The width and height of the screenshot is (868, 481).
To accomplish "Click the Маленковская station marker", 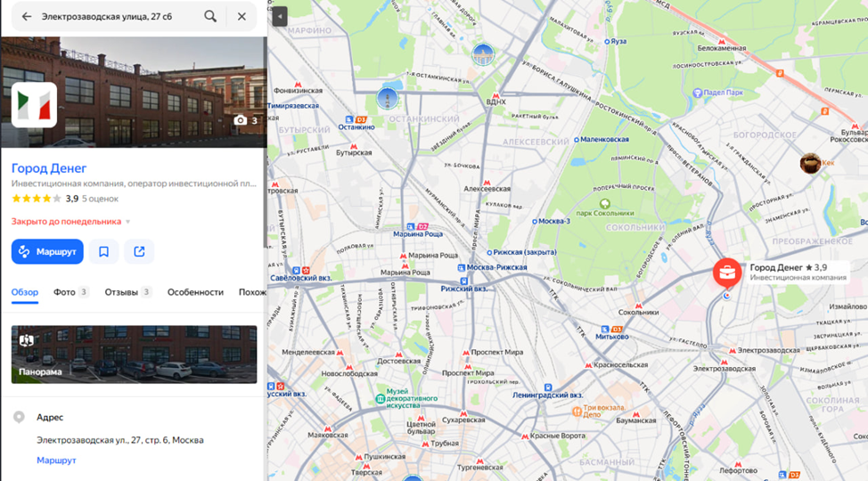I will click(x=577, y=140).
